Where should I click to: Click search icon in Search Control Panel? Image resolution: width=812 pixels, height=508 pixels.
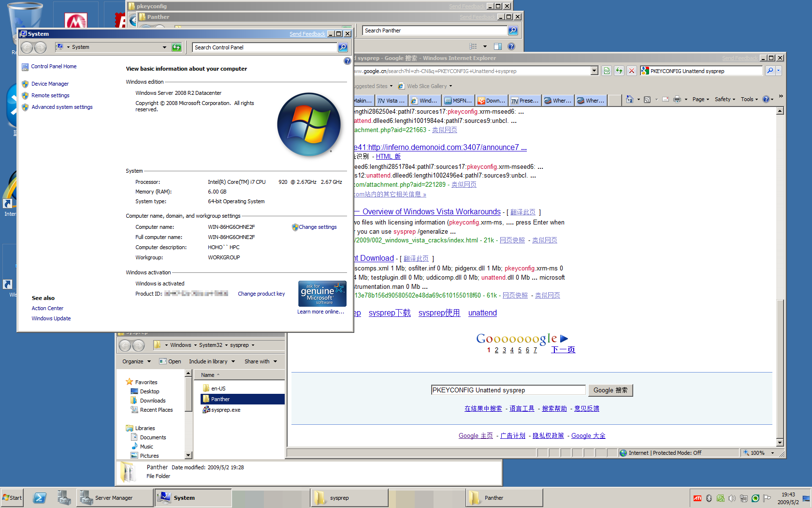pyautogui.click(x=343, y=47)
